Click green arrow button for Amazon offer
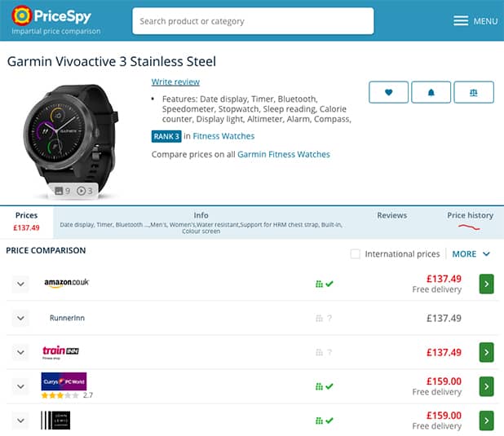 pyautogui.click(x=486, y=284)
